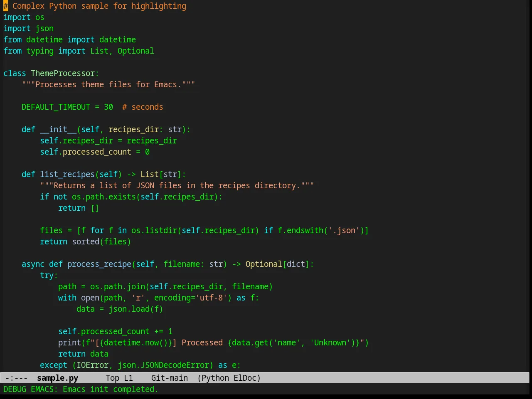Image resolution: width=532 pixels, height=399 pixels.
Task: Click the class docstring about Emacs
Action: pos(108,84)
